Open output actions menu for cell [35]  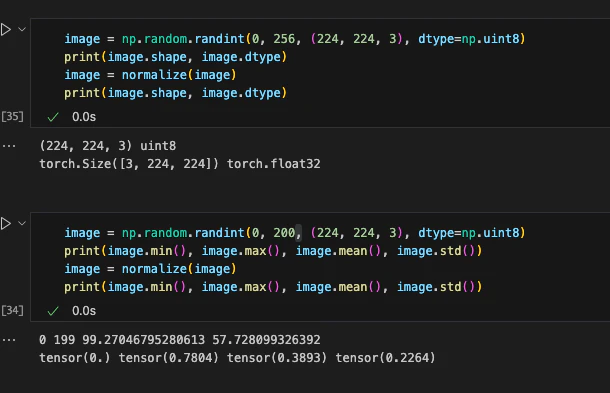(9, 146)
